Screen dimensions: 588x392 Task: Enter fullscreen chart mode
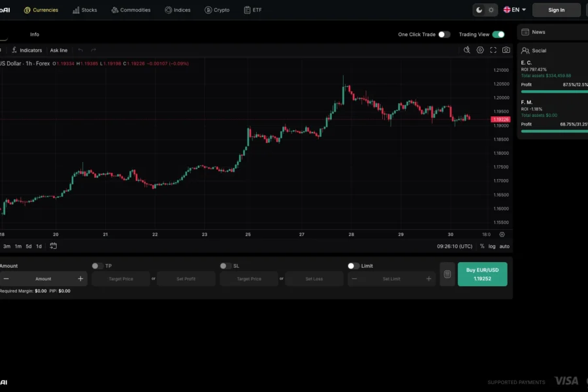493,50
